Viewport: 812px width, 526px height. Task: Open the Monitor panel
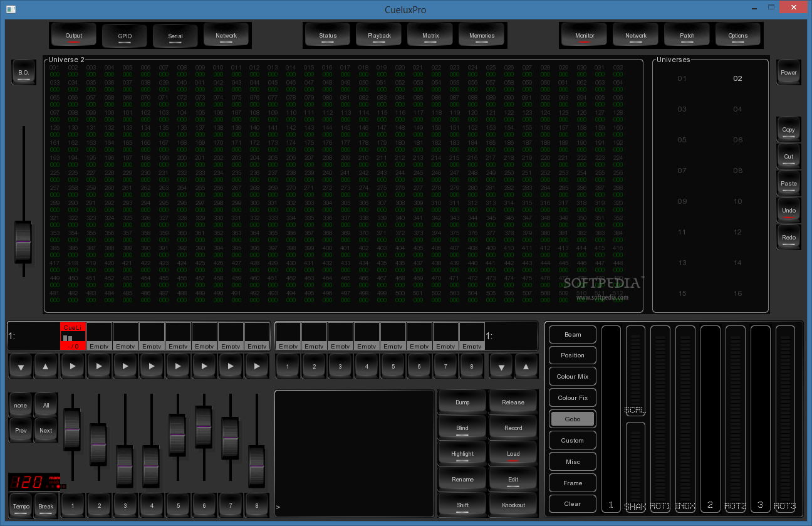pyautogui.click(x=585, y=36)
